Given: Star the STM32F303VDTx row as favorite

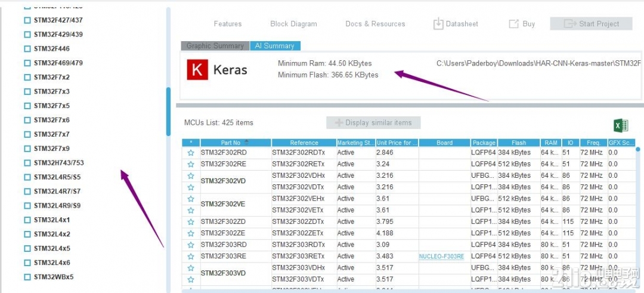Looking at the screenshot, I should (x=191, y=279).
